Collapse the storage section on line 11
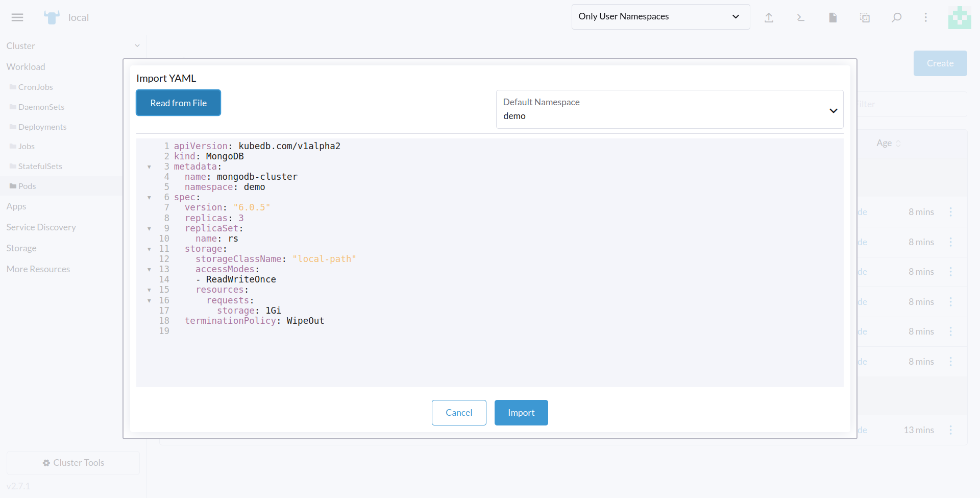Image resolution: width=980 pixels, height=498 pixels. click(x=149, y=249)
